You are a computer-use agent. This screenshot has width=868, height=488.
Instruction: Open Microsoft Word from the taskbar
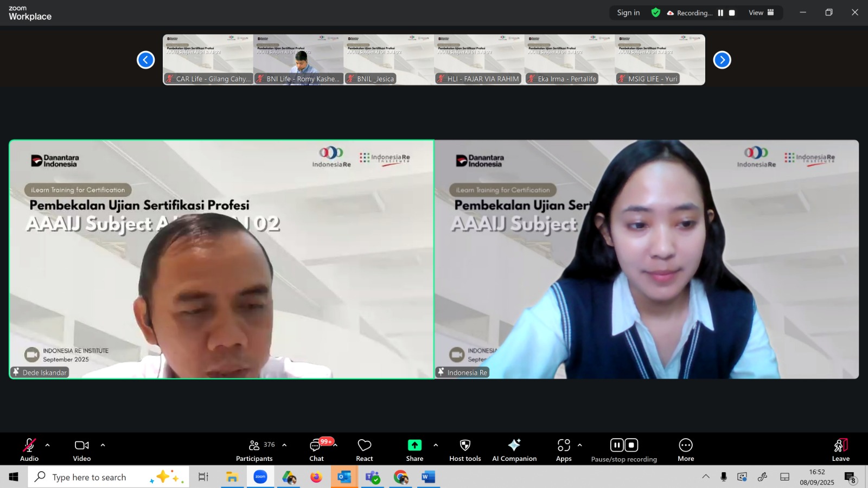tap(428, 477)
